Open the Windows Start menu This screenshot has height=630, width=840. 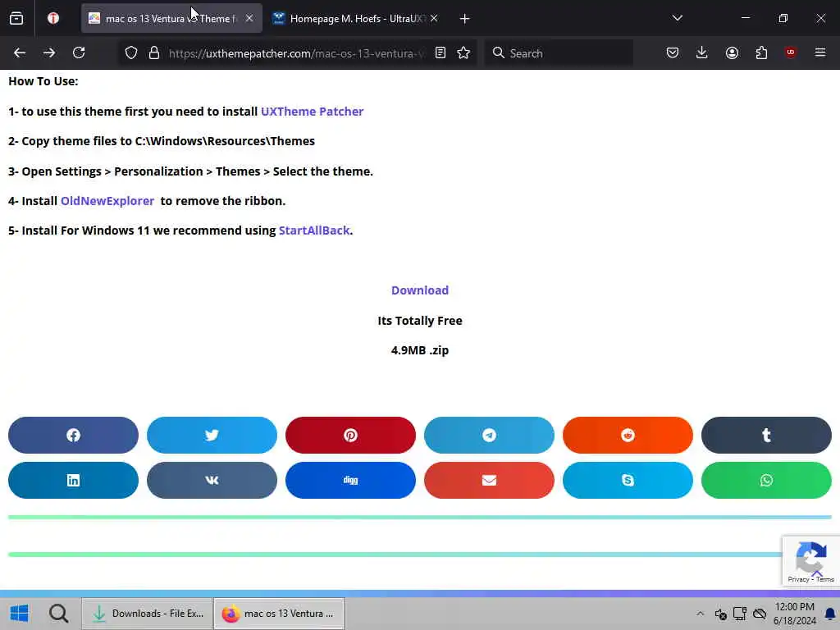click(20, 614)
